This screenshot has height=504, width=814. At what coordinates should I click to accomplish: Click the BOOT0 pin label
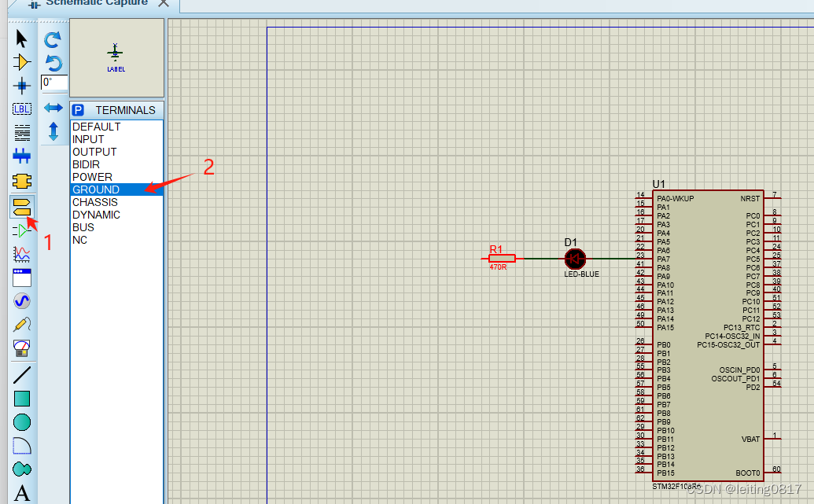coord(748,473)
